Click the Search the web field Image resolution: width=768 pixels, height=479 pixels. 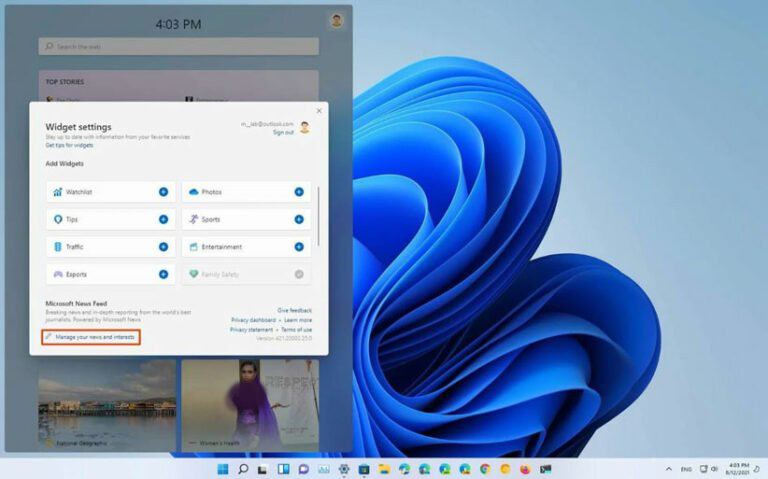click(178, 46)
